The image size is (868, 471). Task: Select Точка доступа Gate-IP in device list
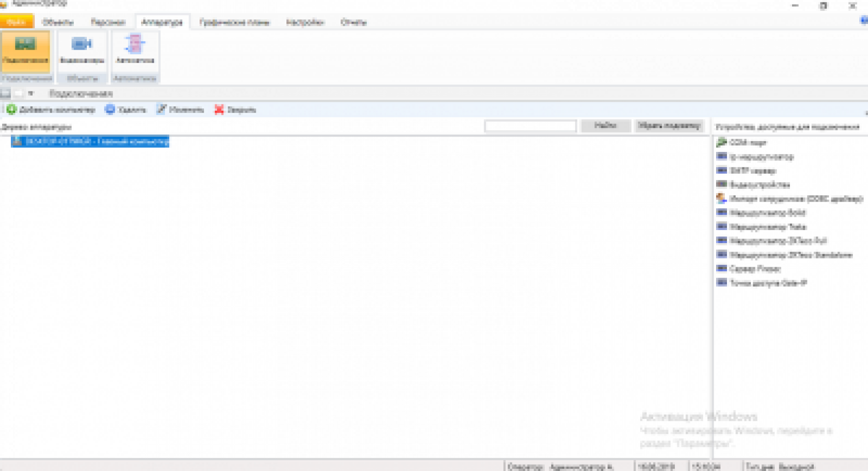click(768, 283)
